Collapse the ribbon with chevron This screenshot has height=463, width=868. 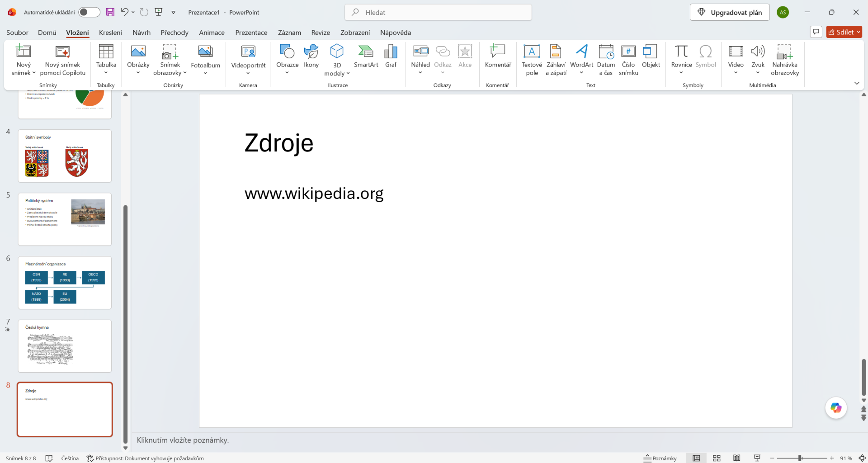(857, 83)
